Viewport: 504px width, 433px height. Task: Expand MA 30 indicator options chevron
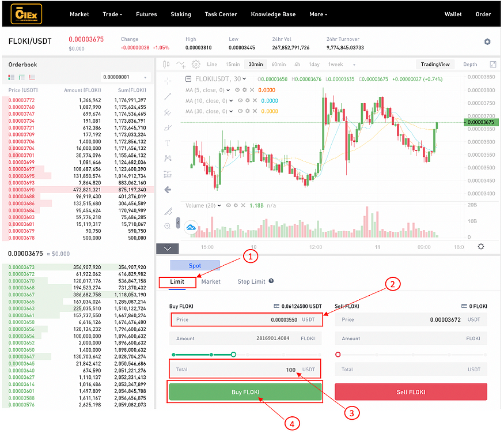coord(231,111)
